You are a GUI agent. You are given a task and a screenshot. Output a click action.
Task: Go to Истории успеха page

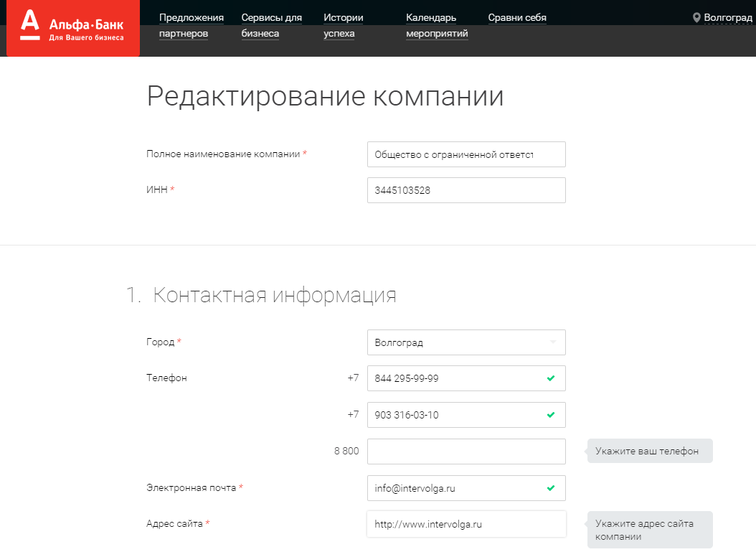pos(344,26)
